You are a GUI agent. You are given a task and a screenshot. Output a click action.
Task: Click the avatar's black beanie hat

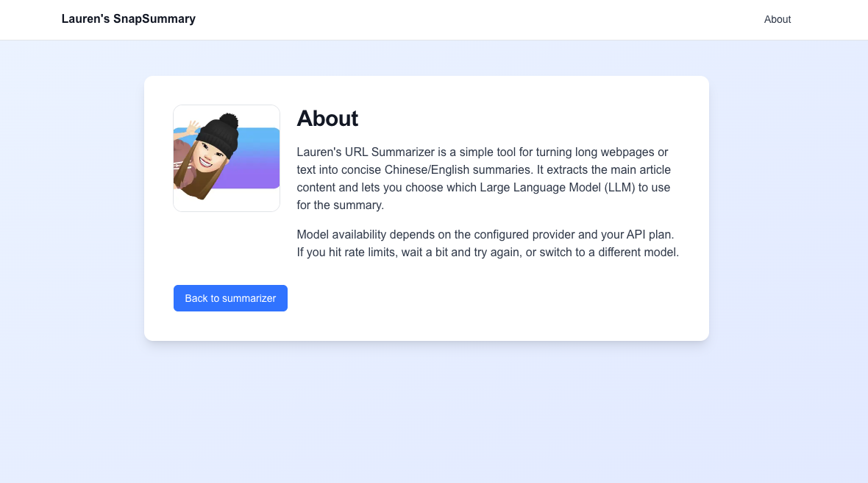(218, 137)
